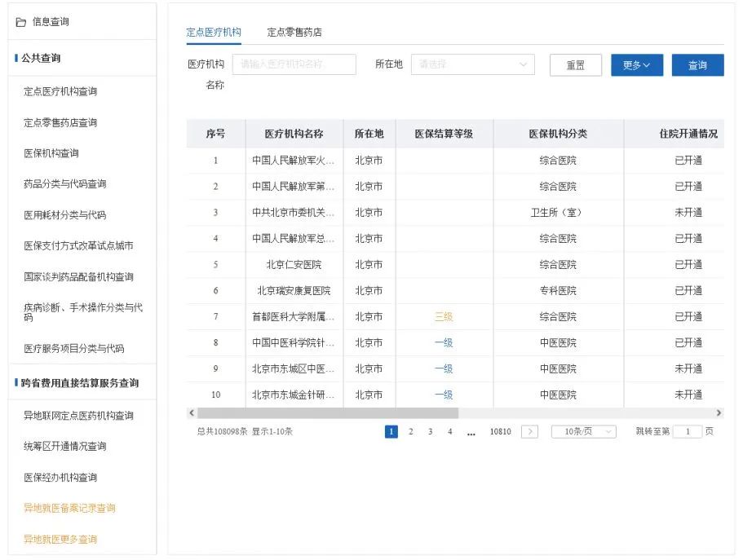Click 中国人民解放军总… in row 4
The width and height of the screenshot is (743, 560).
294,239
